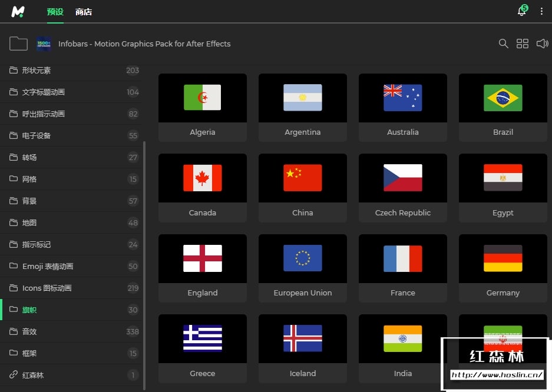The height and width of the screenshot is (392, 552).
Task: Select the England flag preset
Action: pos(203,268)
